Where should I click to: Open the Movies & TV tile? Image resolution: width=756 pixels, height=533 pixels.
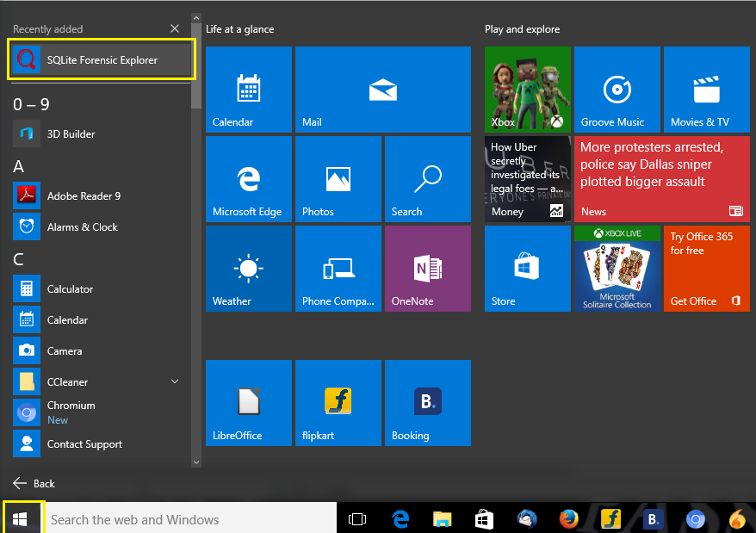pos(707,90)
